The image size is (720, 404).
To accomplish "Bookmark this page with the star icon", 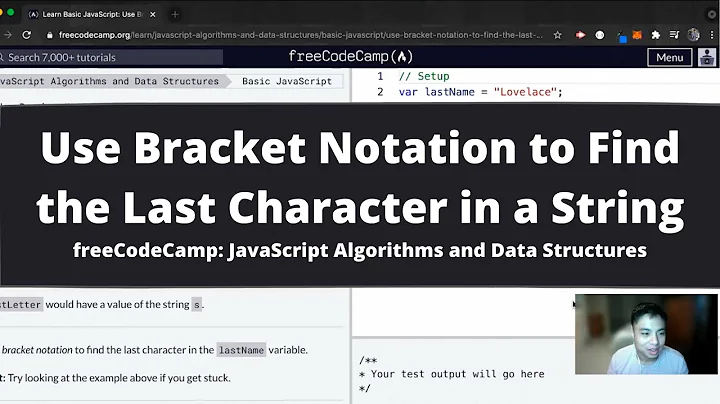I will click(x=557, y=35).
